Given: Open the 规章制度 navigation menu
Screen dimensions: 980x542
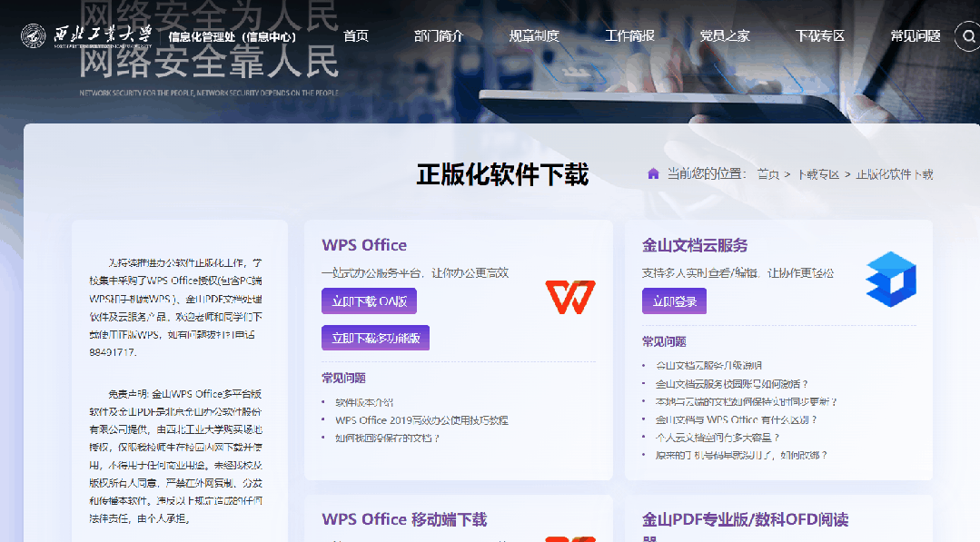Looking at the screenshot, I should (533, 36).
